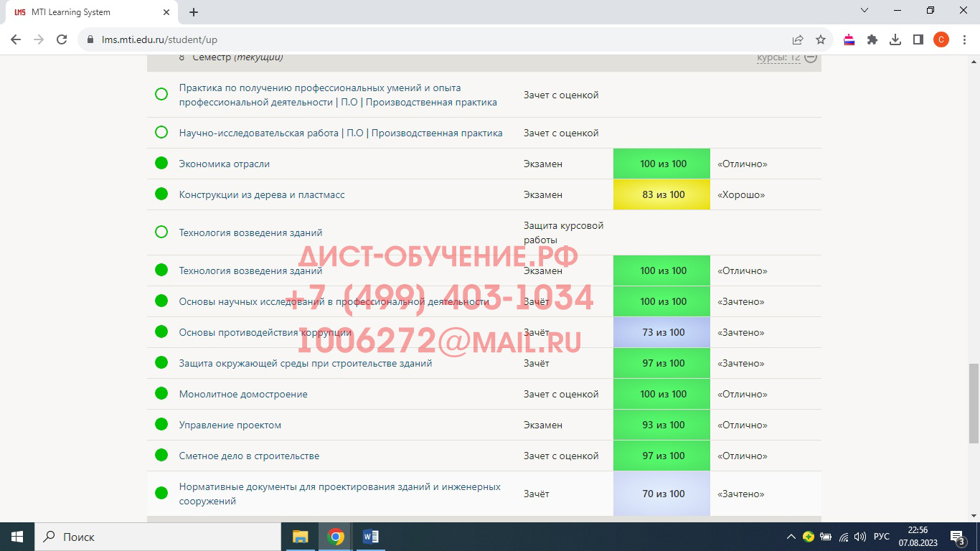
Task: Click the browser back arrow
Action: point(16,39)
